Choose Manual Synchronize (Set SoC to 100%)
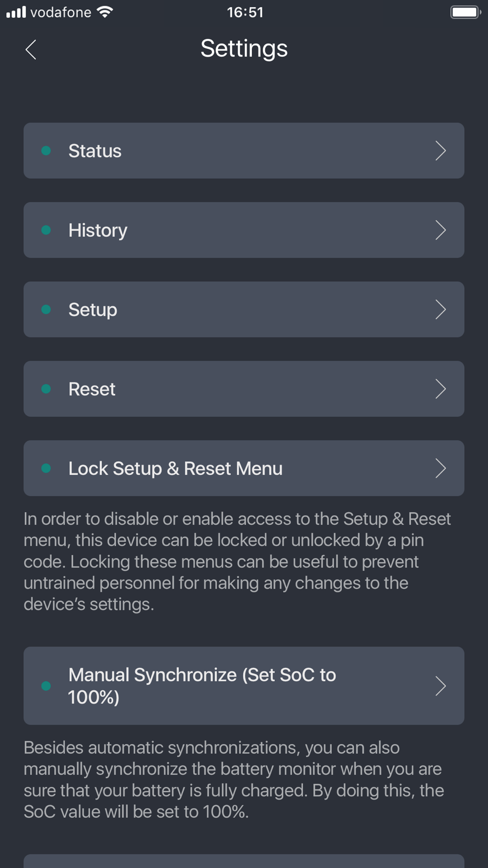This screenshot has width=488, height=868. tap(244, 686)
